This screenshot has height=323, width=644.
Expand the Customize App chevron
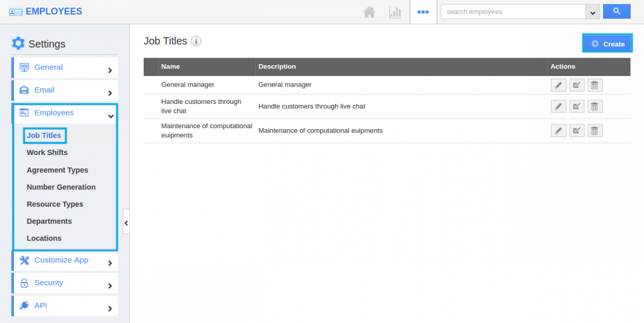pyautogui.click(x=110, y=263)
